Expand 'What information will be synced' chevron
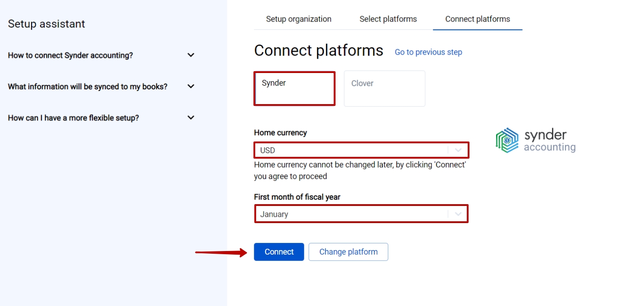 (191, 86)
